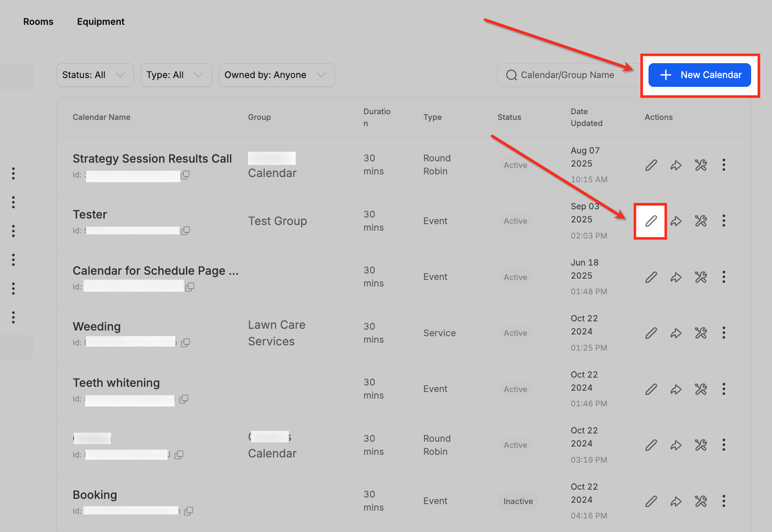The image size is (772, 532).
Task: Click the Date Updated column header
Action: click(587, 117)
